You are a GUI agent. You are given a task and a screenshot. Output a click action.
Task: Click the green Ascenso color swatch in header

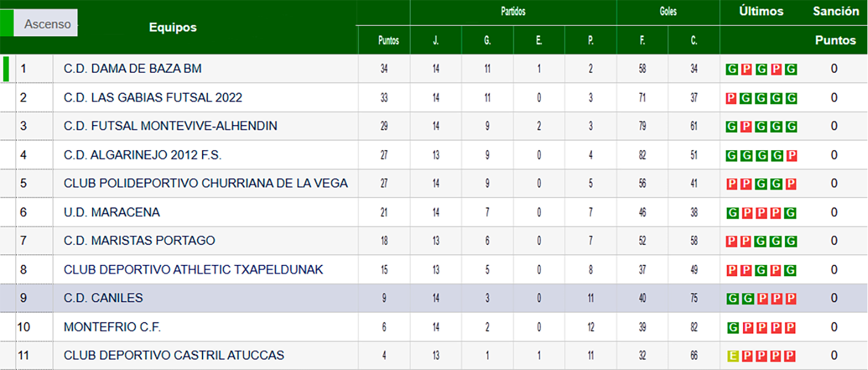coord(7,23)
